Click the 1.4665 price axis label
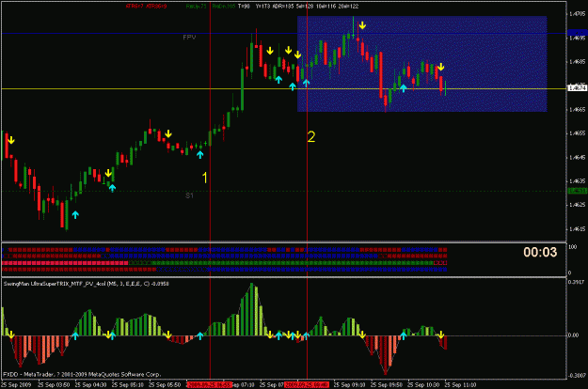The height and width of the screenshot is (389, 588). [x=577, y=109]
